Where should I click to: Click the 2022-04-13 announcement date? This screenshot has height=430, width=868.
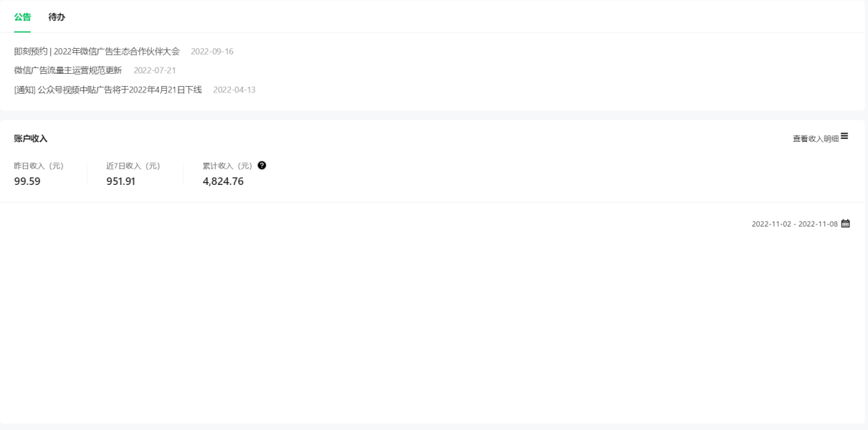click(x=234, y=90)
